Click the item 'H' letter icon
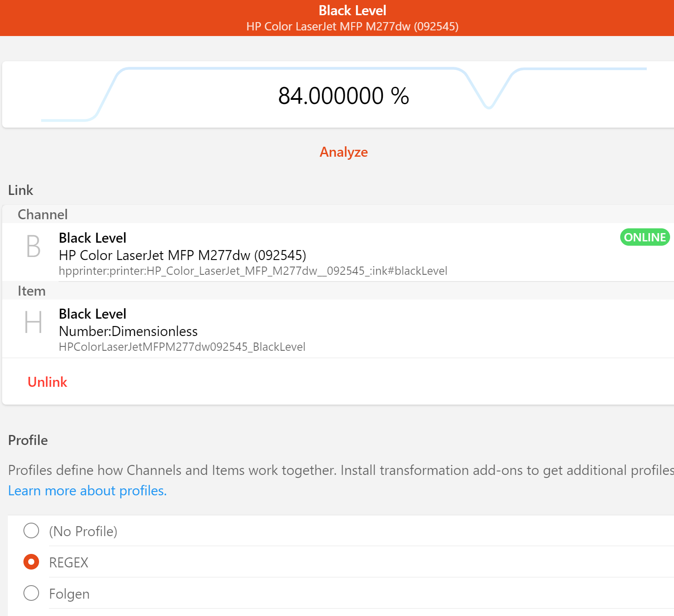Image resolution: width=674 pixels, height=616 pixels. click(33, 322)
